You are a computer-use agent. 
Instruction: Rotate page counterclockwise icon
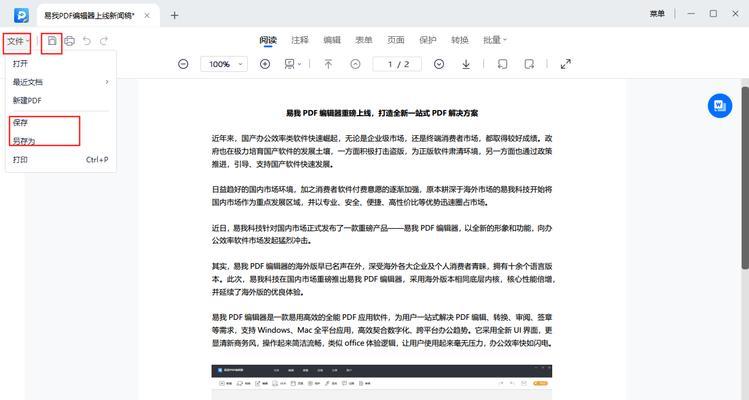(x=502, y=64)
